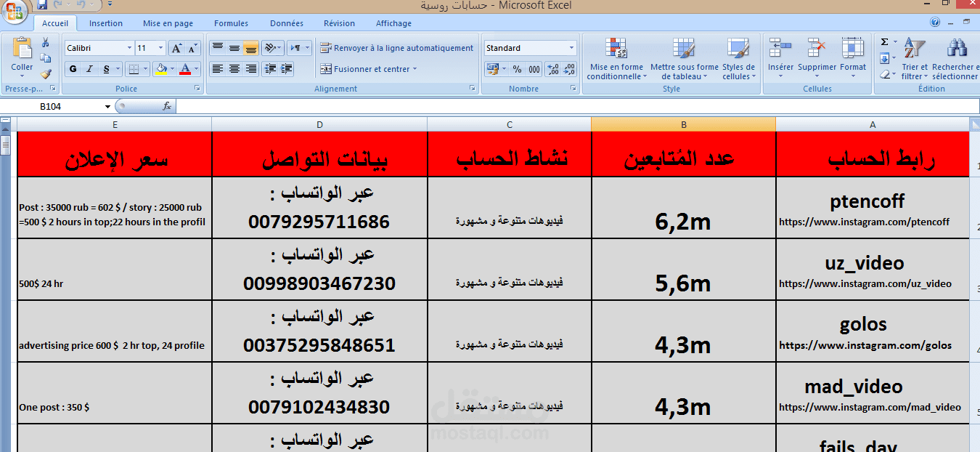Viewport: 980px width, 452px height.
Task: Toggle bold G formatting
Action: (73, 69)
